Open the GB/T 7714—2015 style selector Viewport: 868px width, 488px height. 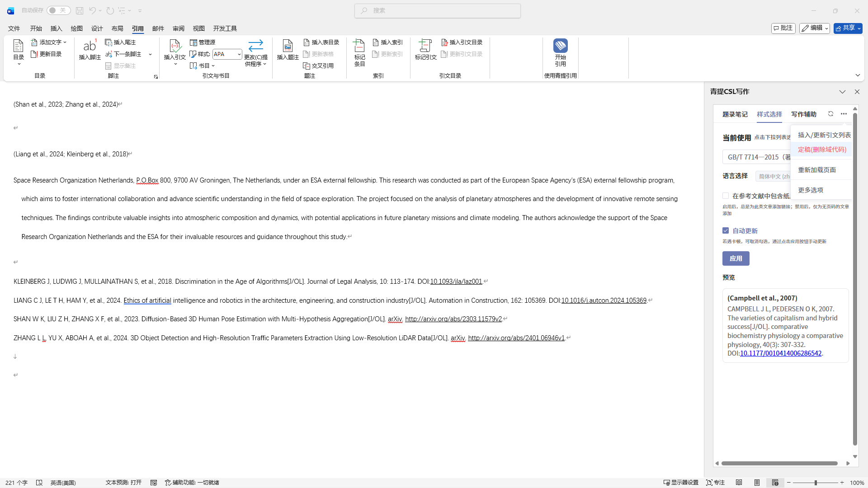coord(759,157)
